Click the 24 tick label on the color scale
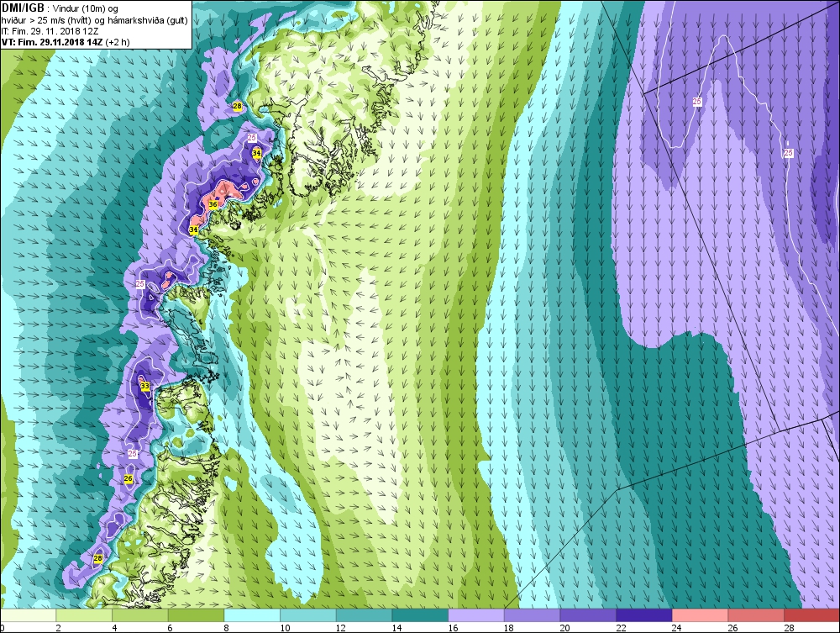This screenshot has height=633, width=840. 676,628
